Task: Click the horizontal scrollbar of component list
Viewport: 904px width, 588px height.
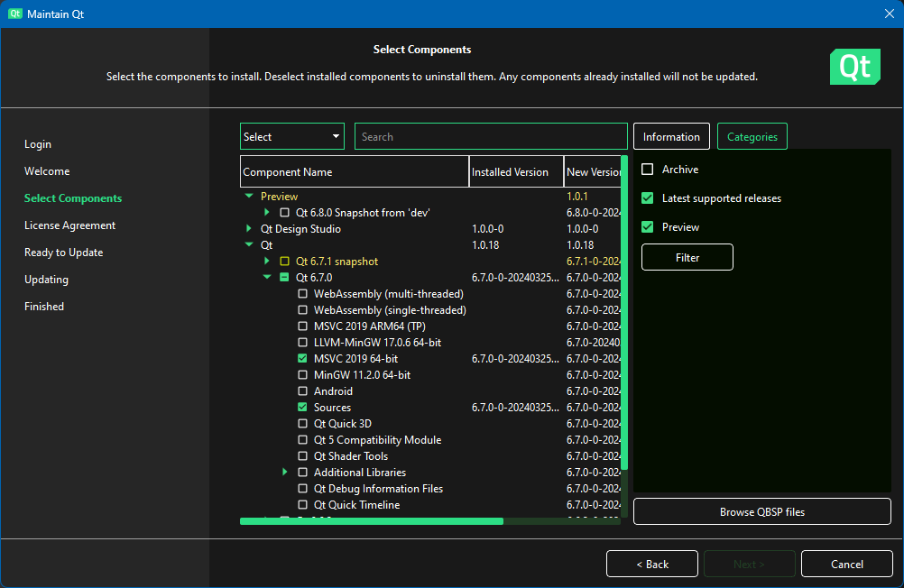Action: pyautogui.click(x=372, y=521)
